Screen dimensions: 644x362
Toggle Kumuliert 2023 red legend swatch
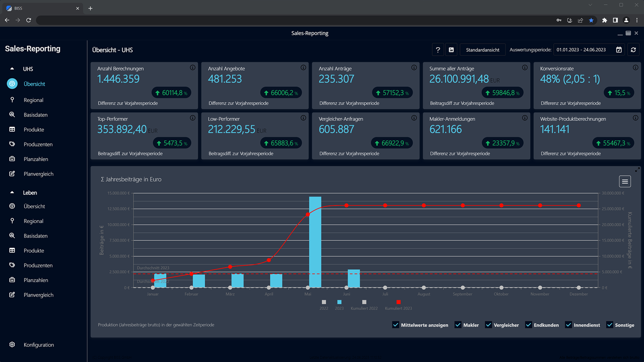tap(398, 302)
